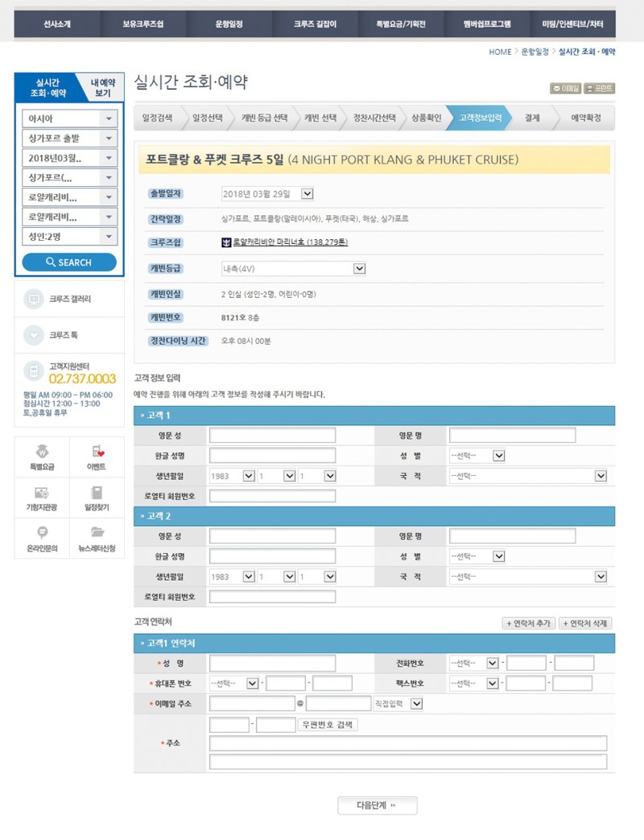Open the 캐빈등급 내측(4V) dropdown

pyautogui.click(x=360, y=268)
